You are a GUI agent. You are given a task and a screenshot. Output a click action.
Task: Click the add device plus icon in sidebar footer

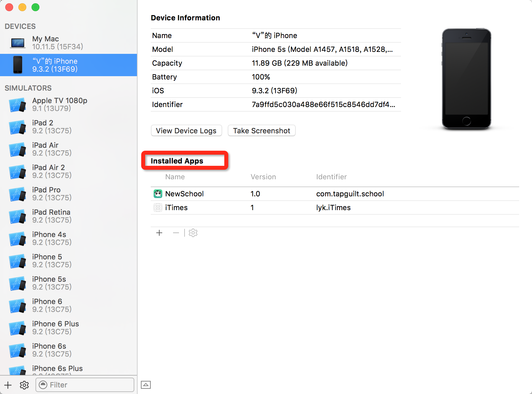click(x=8, y=385)
